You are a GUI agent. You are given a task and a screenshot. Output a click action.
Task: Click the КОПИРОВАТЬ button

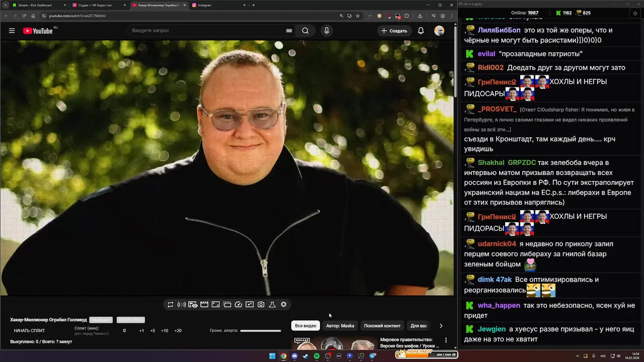(x=131, y=320)
